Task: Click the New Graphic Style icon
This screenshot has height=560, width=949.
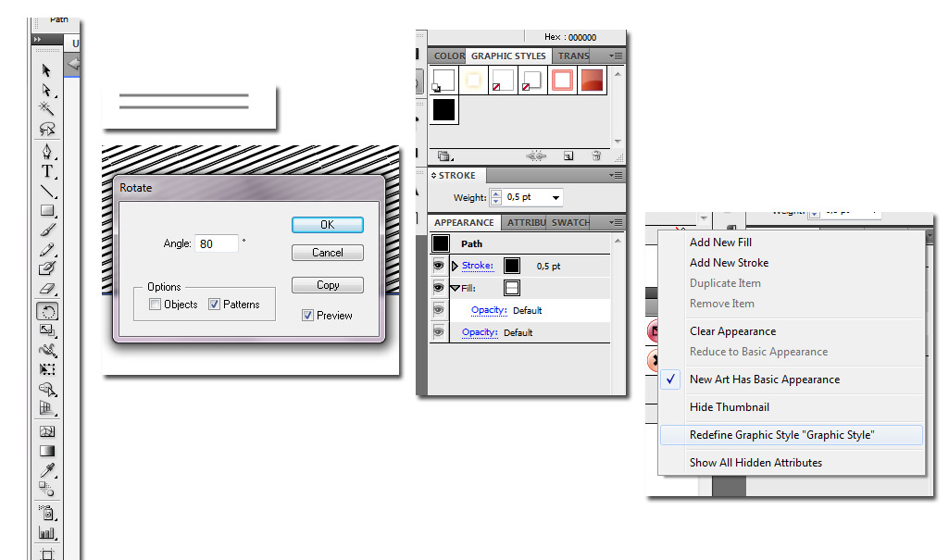Action: (568, 156)
